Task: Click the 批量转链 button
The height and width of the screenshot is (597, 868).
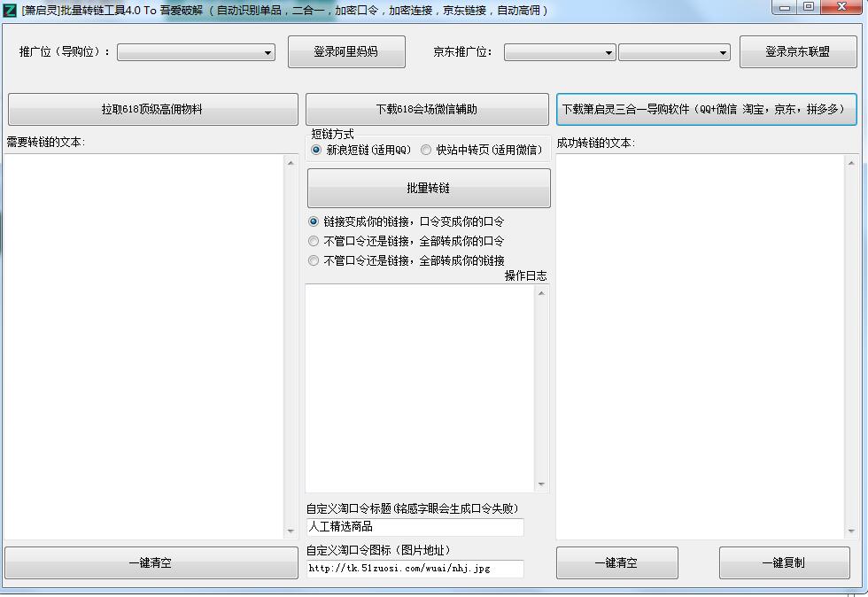Action: tap(428, 188)
